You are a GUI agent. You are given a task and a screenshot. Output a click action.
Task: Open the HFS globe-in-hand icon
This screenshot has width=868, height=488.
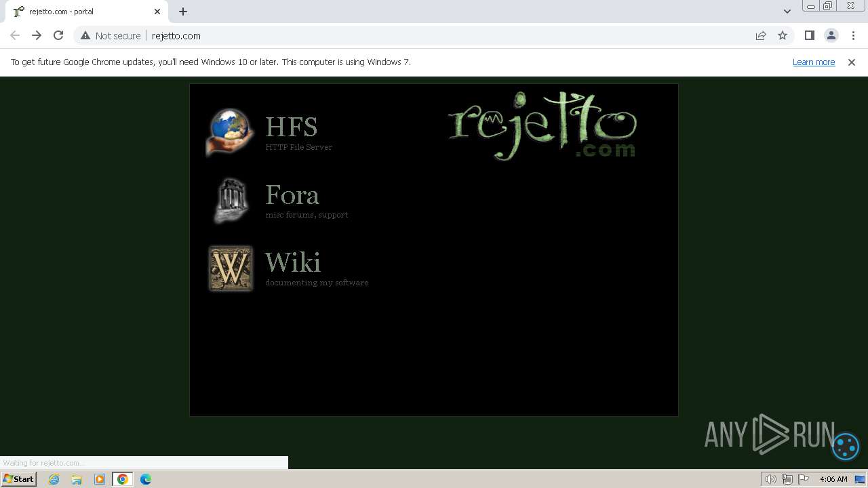pos(231,131)
